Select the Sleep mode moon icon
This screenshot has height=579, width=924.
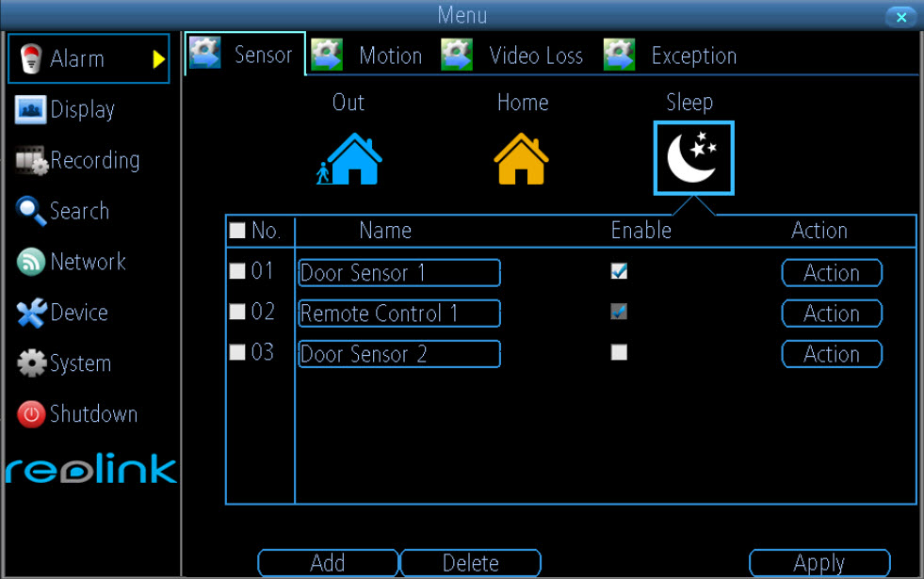point(693,158)
